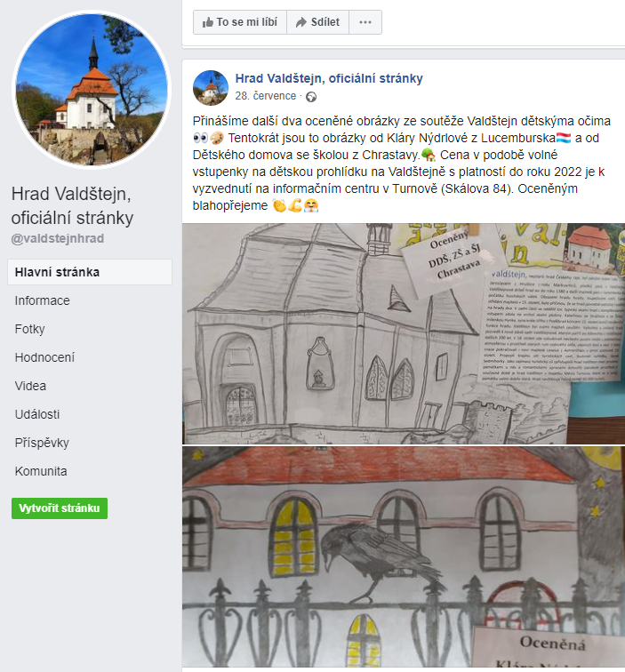Click the thumbs-up icon on the Like button

(x=208, y=22)
